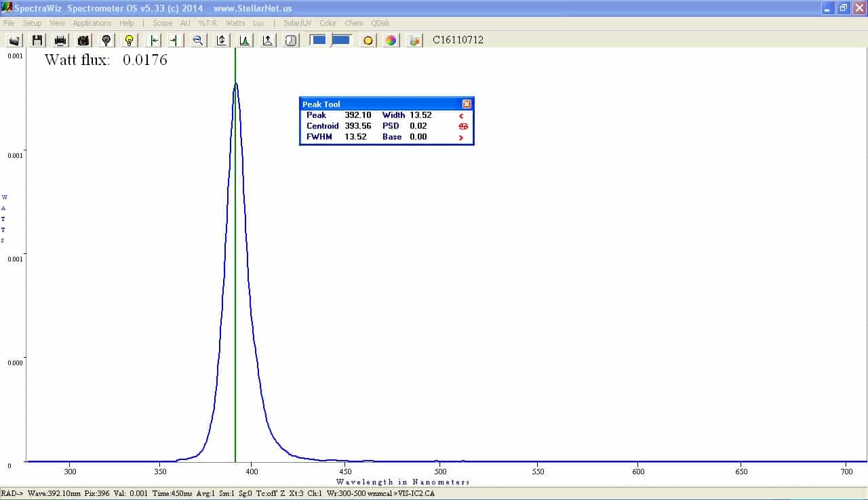Click the Wavelength in Nanometers axis label
The width and height of the screenshot is (868, 500).
[x=403, y=482]
